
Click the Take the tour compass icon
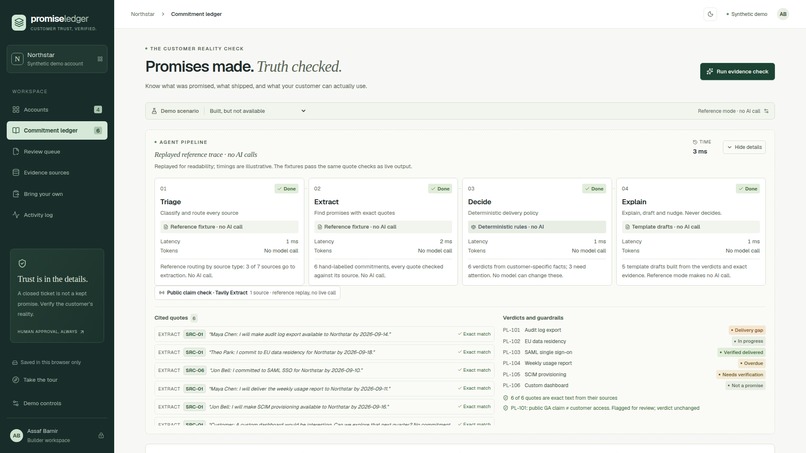15,380
